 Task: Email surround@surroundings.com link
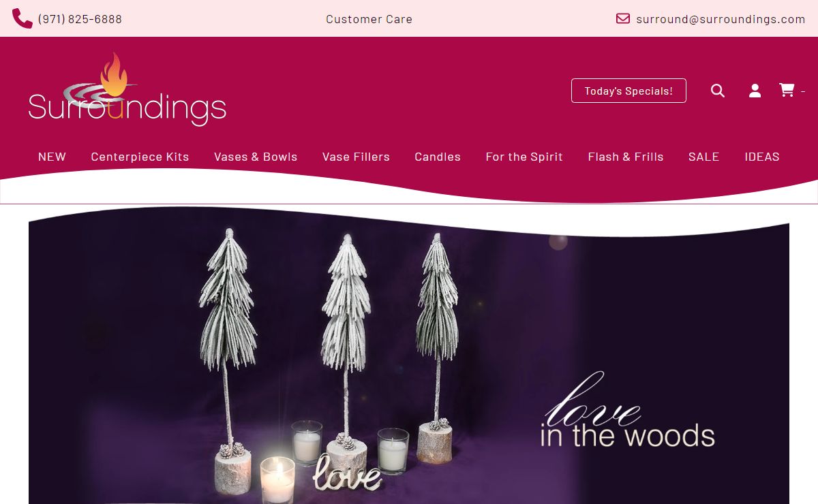tap(721, 19)
